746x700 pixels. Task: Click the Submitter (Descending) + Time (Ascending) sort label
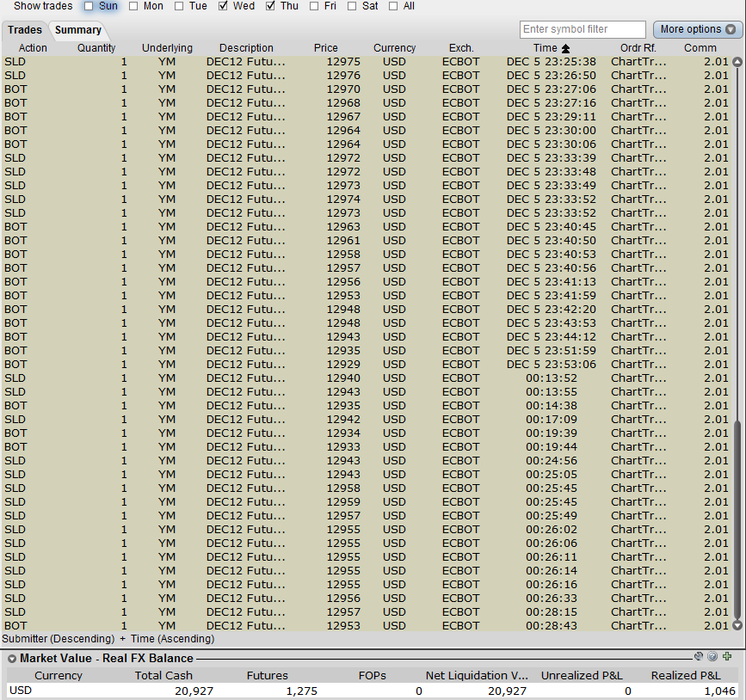[x=108, y=639]
